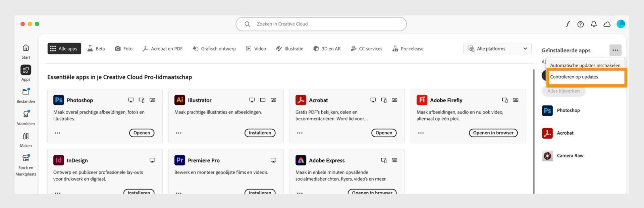
Task: Click the apps list vertical scrollbar
Action: [534, 131]
